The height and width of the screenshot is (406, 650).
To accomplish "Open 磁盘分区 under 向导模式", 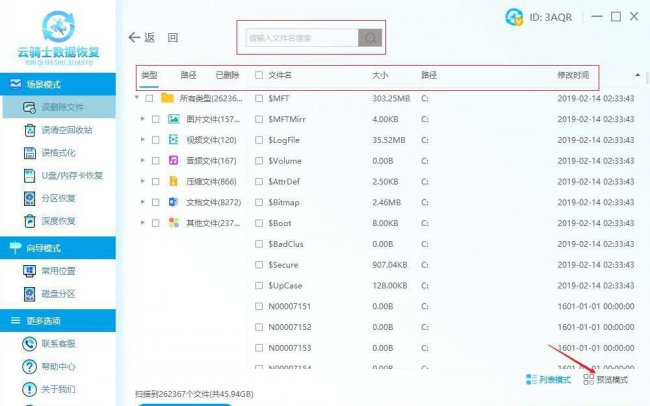I will pos(49,294).
